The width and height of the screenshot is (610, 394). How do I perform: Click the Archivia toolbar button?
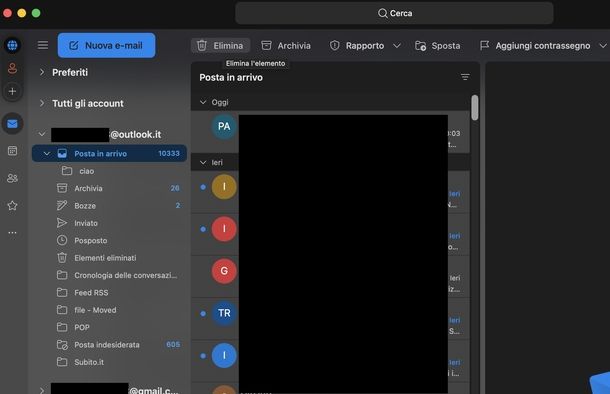click(x=286, y=46)
